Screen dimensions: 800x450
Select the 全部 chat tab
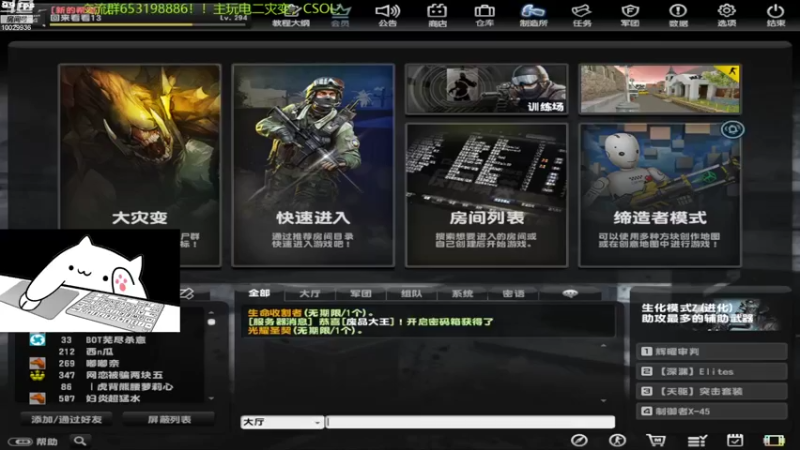[x=259, y=293]
